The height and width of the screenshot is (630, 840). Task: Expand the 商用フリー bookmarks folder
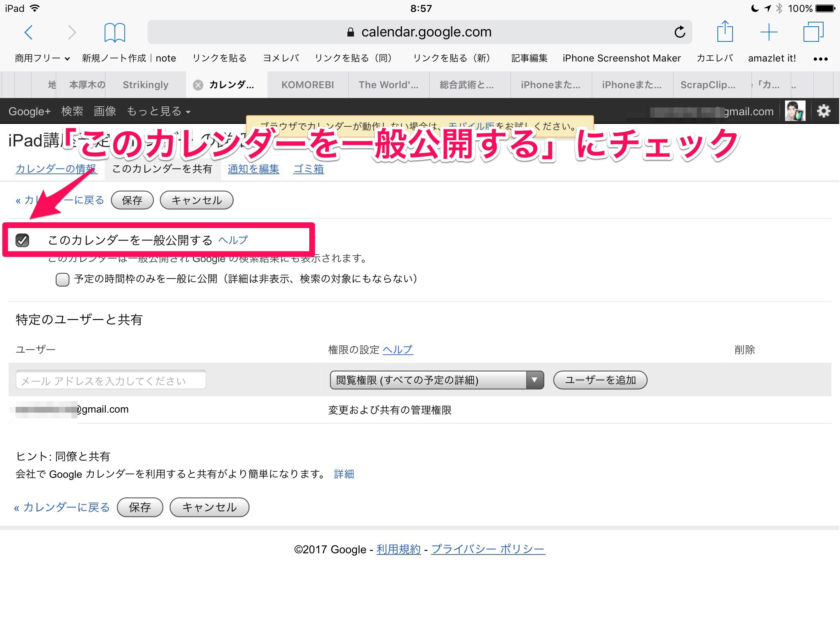(x=42, y=58)
